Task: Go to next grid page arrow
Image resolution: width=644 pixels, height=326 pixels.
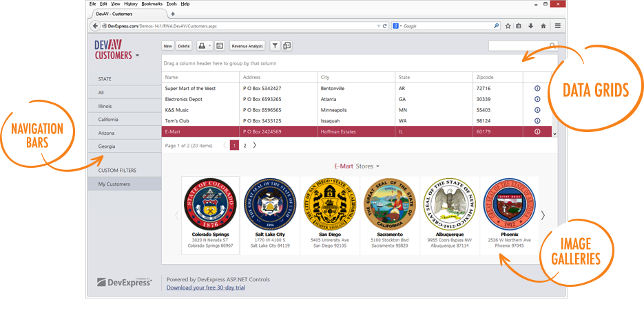Action: coord(255,145)
